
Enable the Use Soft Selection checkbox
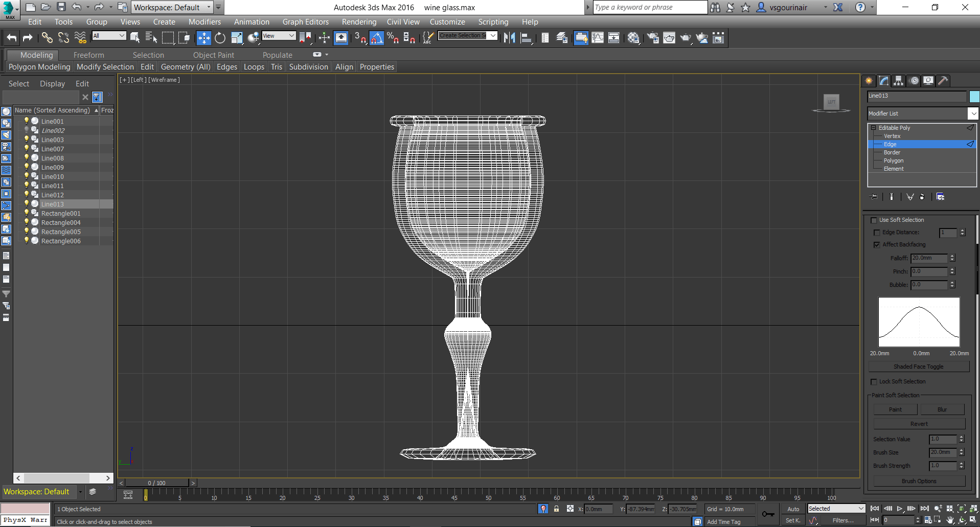pyautogui.click(x=874, y=220)
